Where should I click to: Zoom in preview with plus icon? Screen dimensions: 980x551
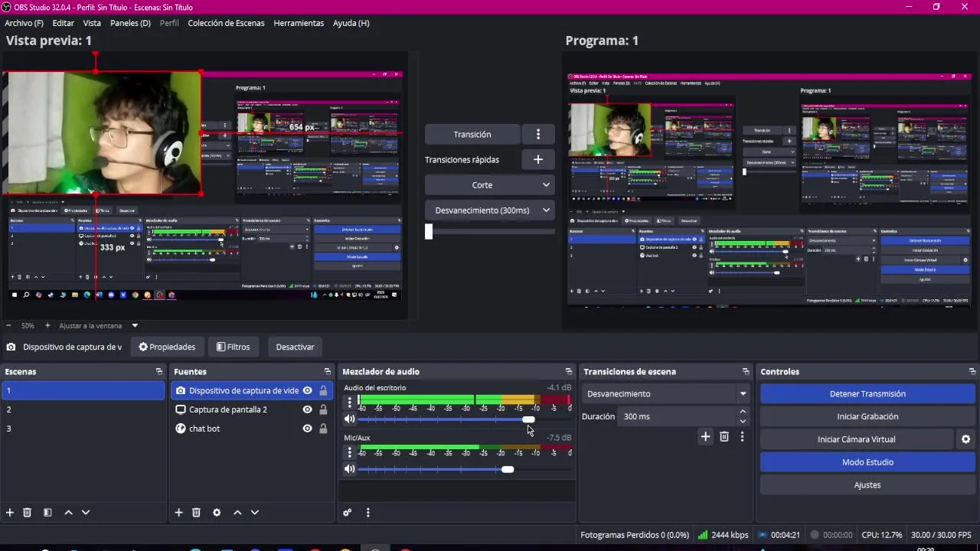point(47,325)
